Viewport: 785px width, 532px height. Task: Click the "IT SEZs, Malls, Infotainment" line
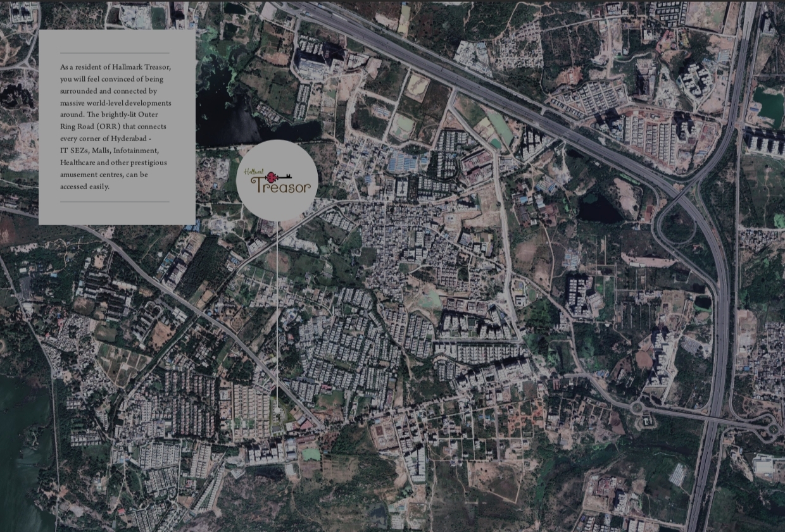pyautogui.click(x=110, y=151)
